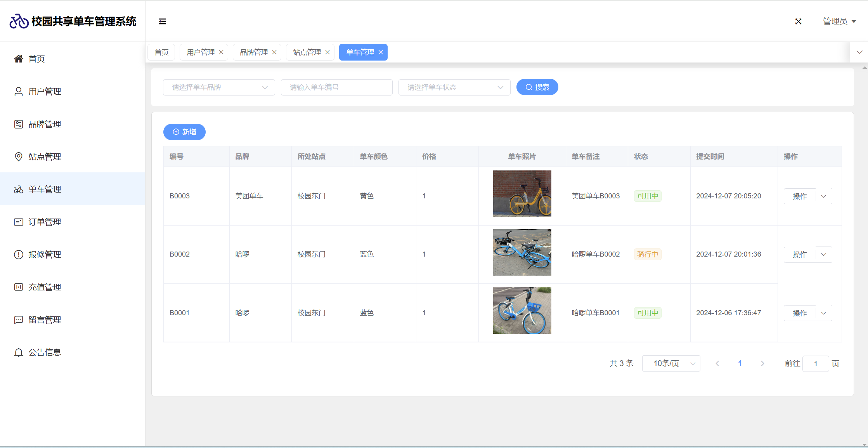Toggle the sidebar collapse hamburger icon
This screenshot has height=448, width=868.
162,21
